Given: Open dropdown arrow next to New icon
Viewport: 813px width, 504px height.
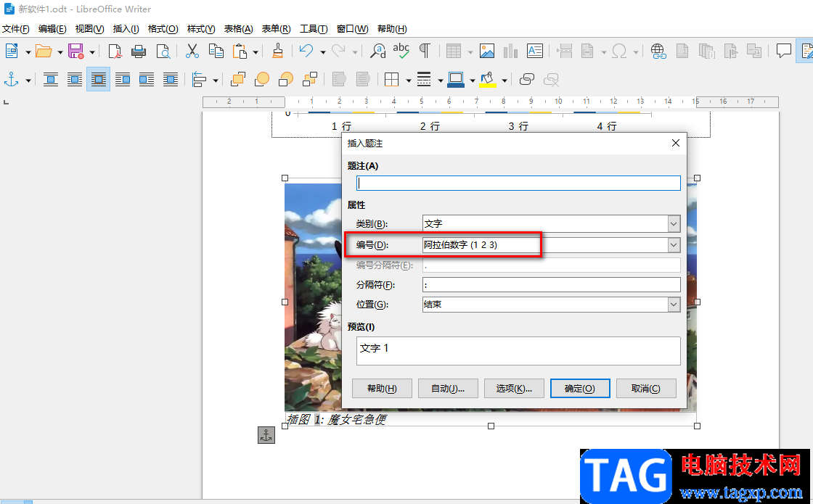Looking at the screenshot, I should (28, 52).
